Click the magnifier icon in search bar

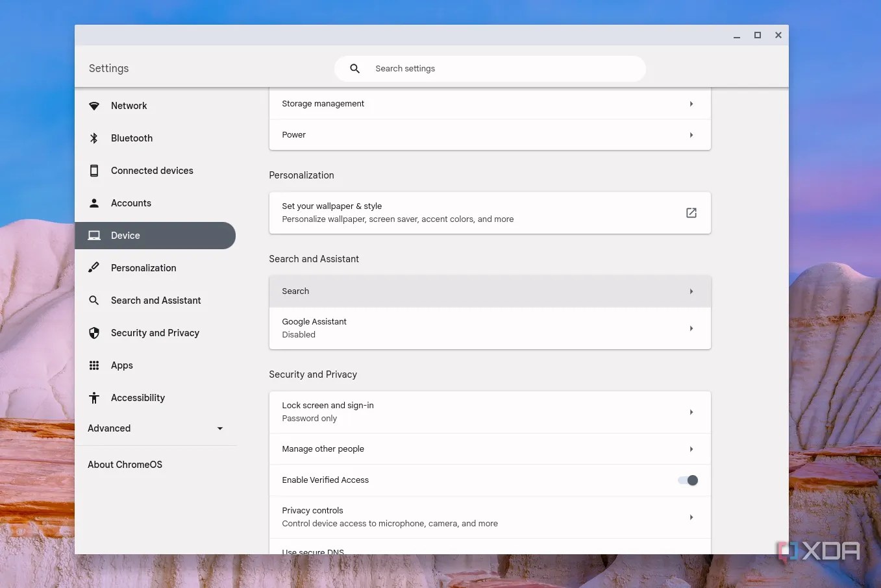(x=355, y=69)
